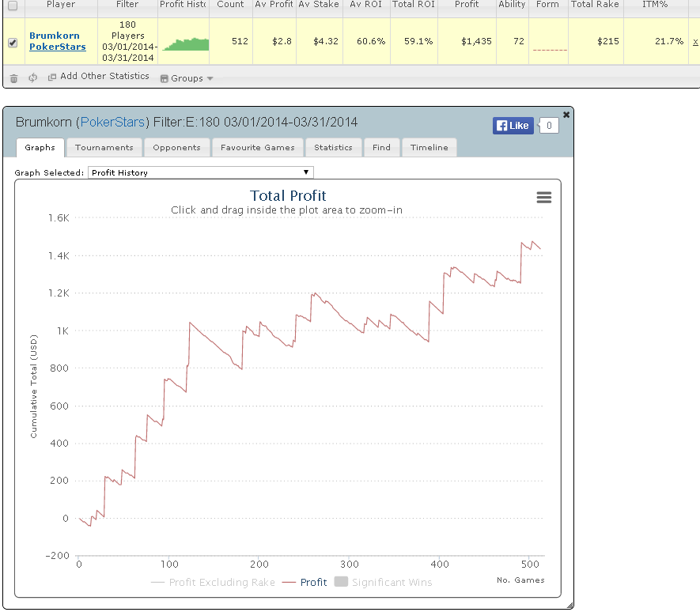Click the 60.6% Av ROI value
This screenshot has height=612, width=700.
[x=371, y=42]
